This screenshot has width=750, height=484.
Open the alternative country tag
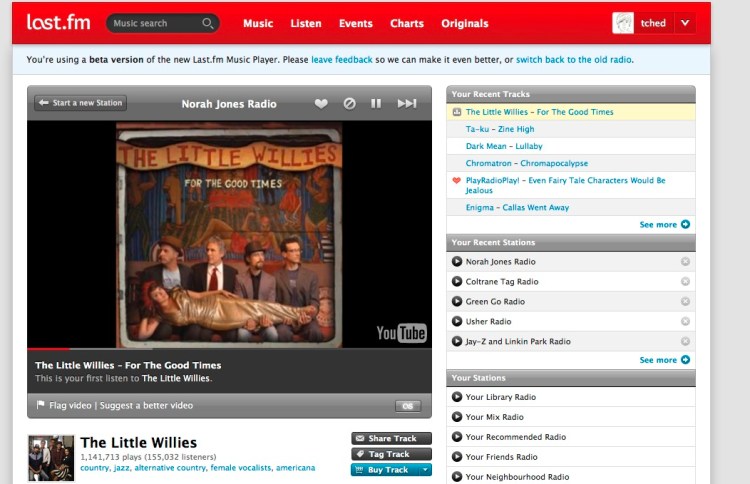pos(170,468)
